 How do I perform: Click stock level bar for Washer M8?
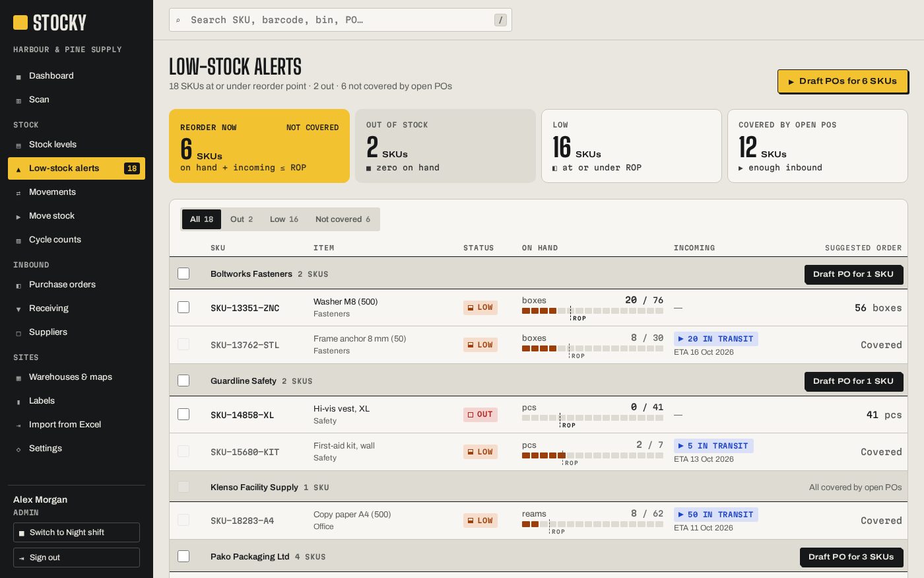pos(593,310)
